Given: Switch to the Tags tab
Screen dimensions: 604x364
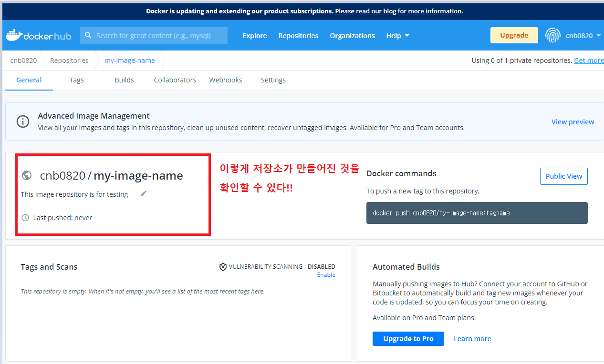Looking at the screenshot, I should [x=76, y=80].
